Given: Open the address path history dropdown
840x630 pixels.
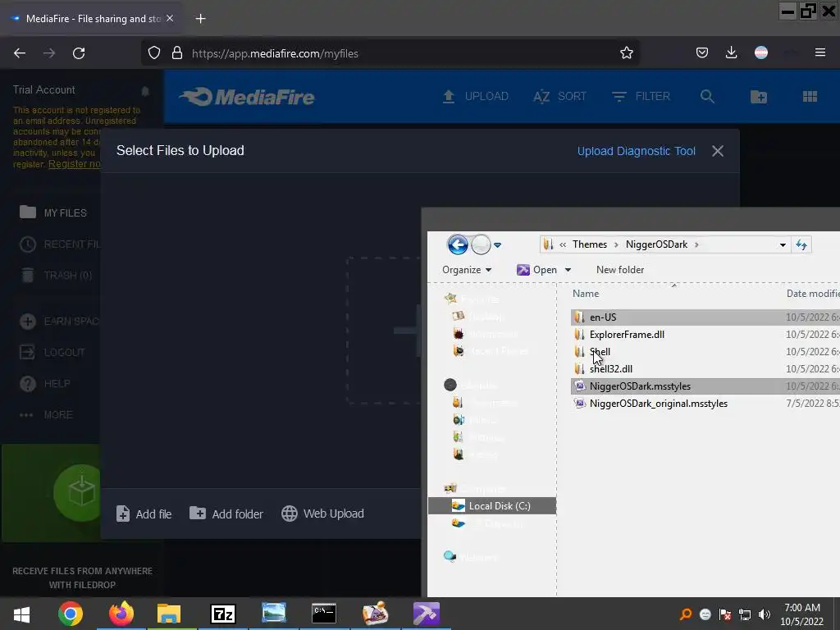Looking at the screenshot, I should pos(783,244).
